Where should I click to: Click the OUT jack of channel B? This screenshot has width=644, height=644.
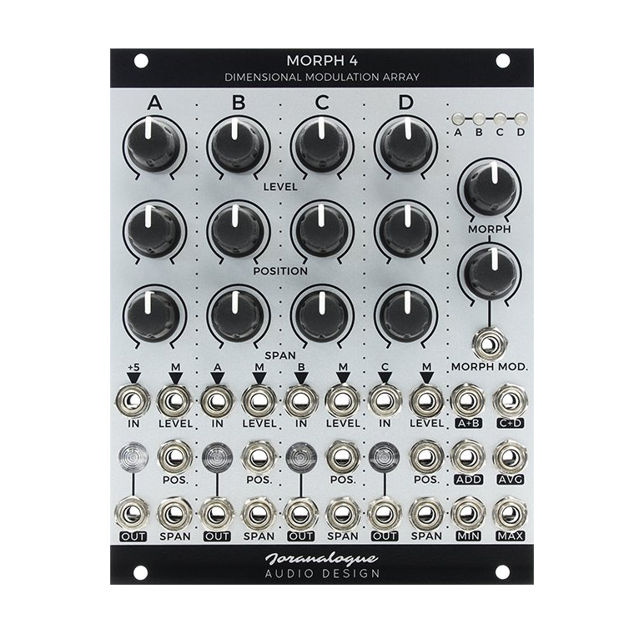pyautogui.click(x=217, y=513)
